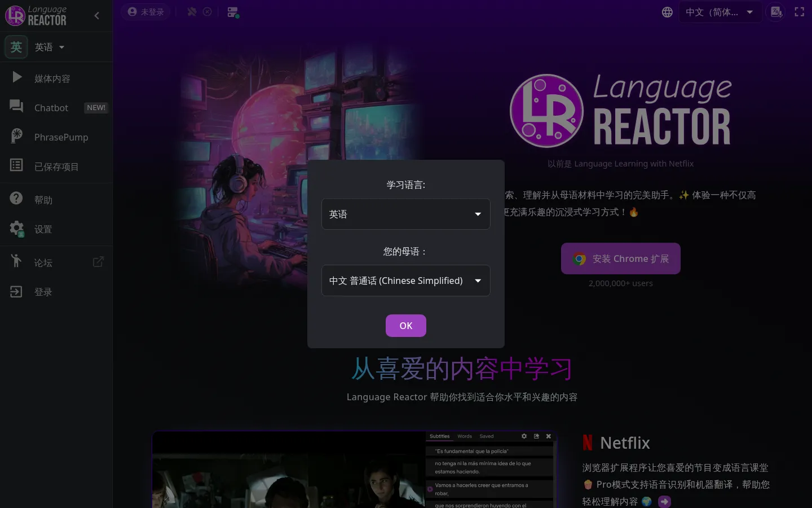The width and height of the screenshot is (812, 508).
Task: Click the 安装 Chrome 扩展 button
Action: 621,259
